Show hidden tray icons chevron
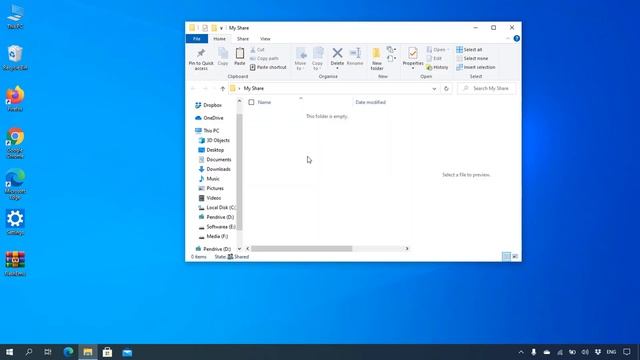The width and height of the screenshot is (640, 360). [521, 352]
